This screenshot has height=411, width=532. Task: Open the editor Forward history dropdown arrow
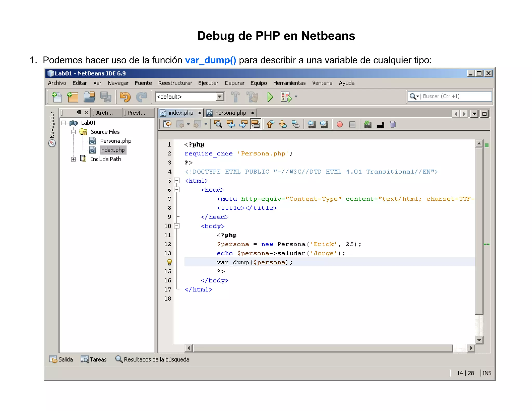pos(206,124)
